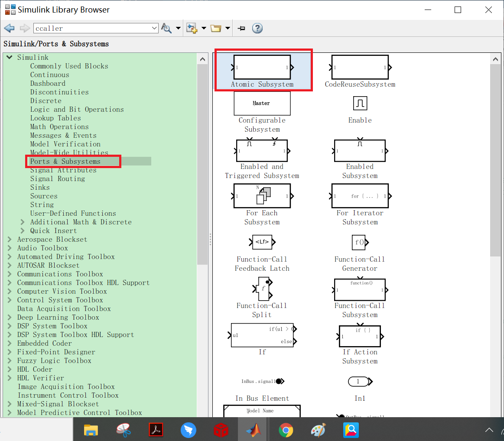Screen dimensions: 504x441
Task: Collapse the Simulink tree node
Action: pos(10,57)
